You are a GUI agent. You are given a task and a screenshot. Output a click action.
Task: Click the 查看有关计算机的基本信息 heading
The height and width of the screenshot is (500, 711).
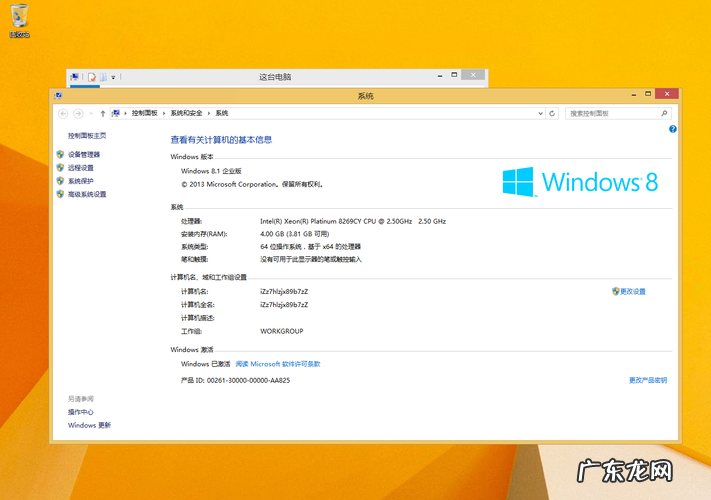[x=221, y=140]
